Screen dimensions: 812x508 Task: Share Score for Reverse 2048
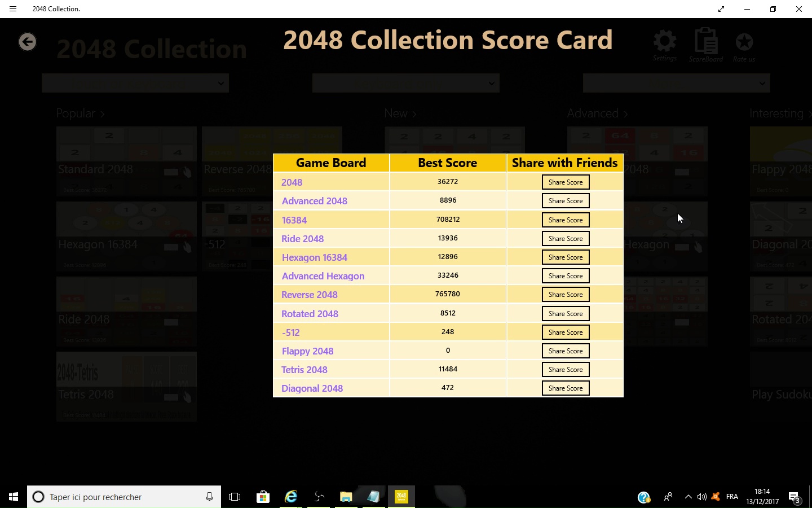566,295
